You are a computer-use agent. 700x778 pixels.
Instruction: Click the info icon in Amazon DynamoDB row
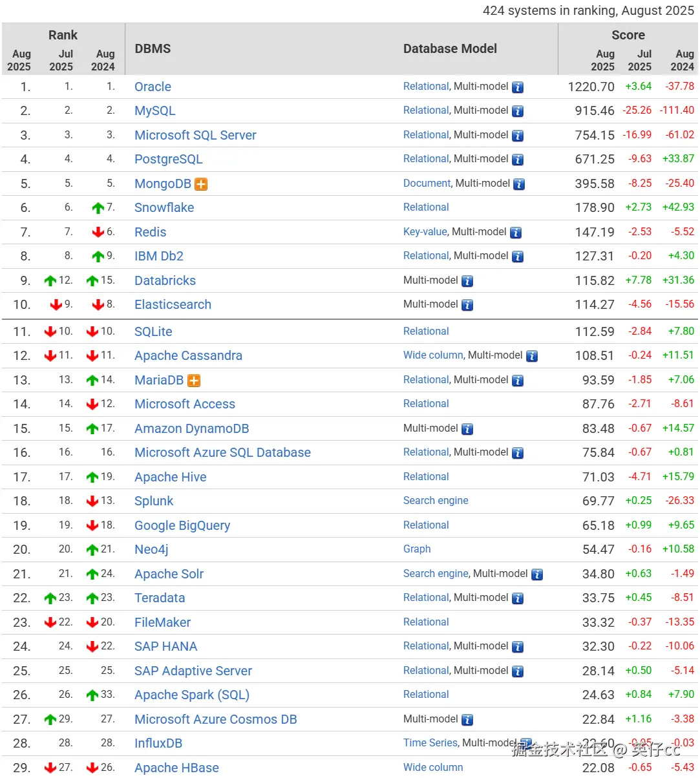tap(467, 429)
